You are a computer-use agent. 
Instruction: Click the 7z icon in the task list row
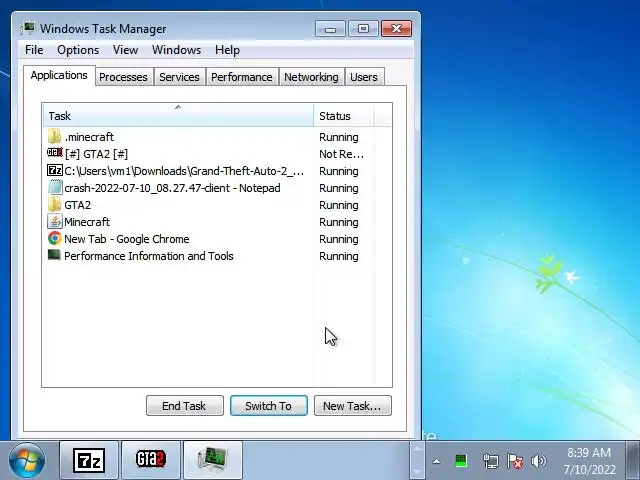(x=55, y=170)
